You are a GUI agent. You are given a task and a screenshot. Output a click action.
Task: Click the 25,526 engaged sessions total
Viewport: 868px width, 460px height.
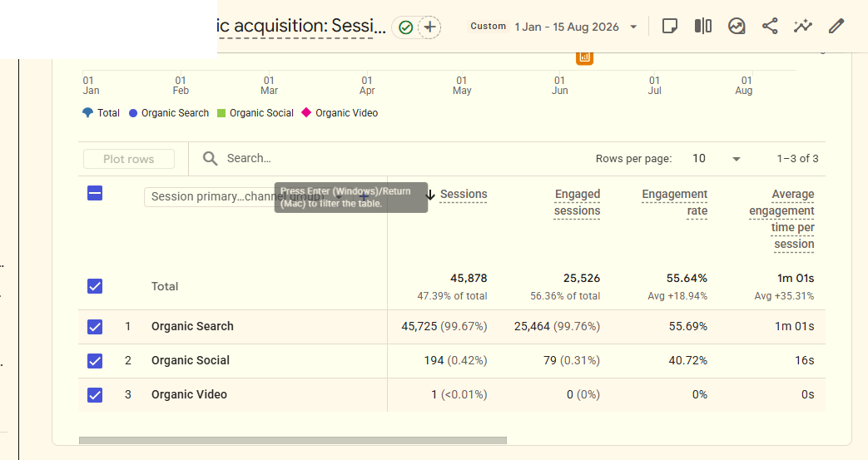(582, 279)
